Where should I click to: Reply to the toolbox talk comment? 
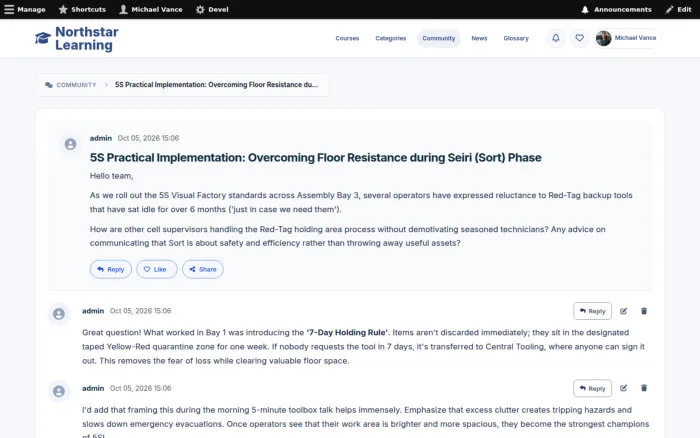pos(592,388)
